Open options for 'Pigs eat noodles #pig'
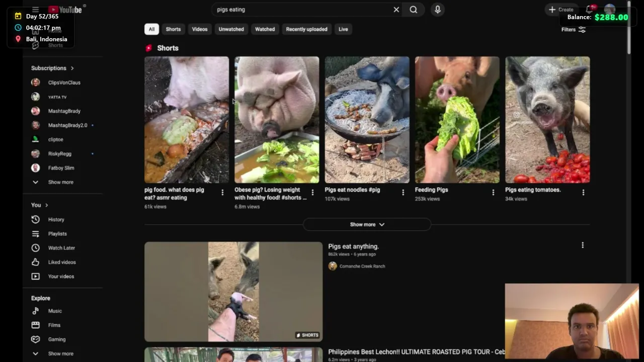The image size is (644, 362). coord(403,193)
